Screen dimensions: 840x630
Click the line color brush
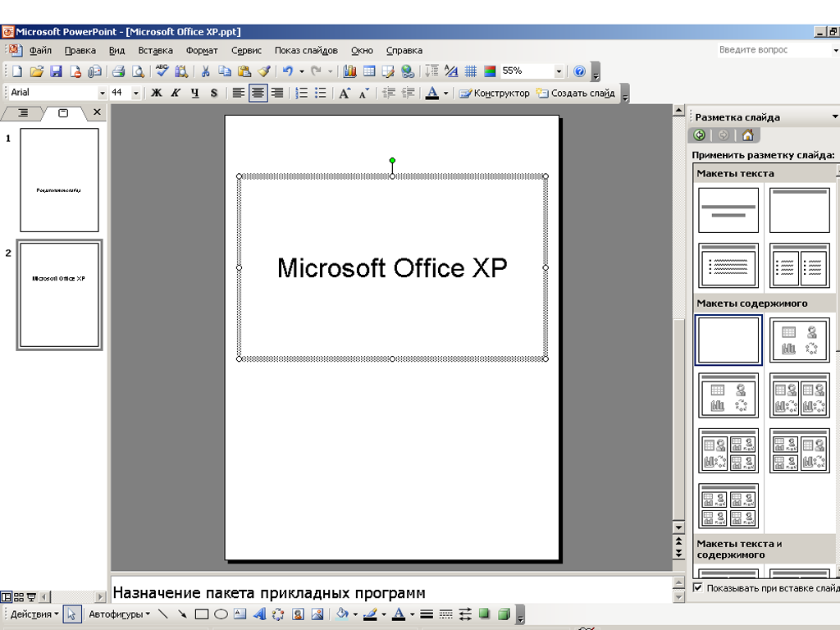[x=370, y=614]
